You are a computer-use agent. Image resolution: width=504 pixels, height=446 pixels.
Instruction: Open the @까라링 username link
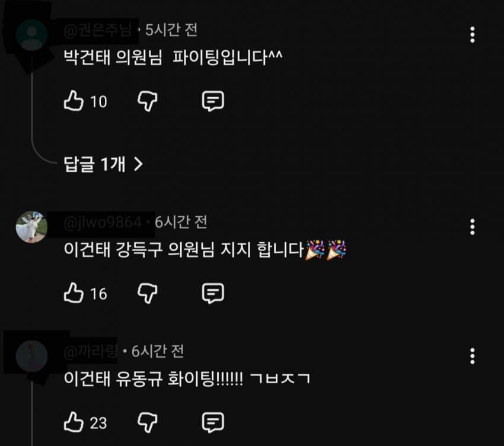click(91, 352)
